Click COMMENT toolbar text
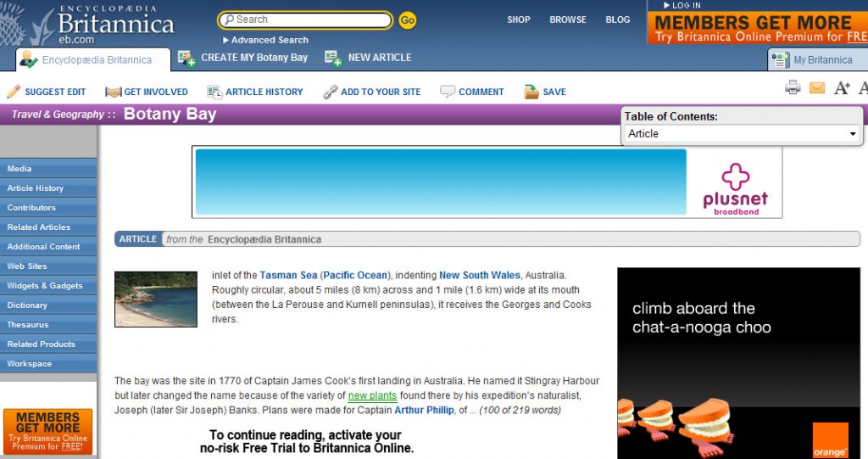This screenshot has width=868, height=459. [x=481, y=92]
